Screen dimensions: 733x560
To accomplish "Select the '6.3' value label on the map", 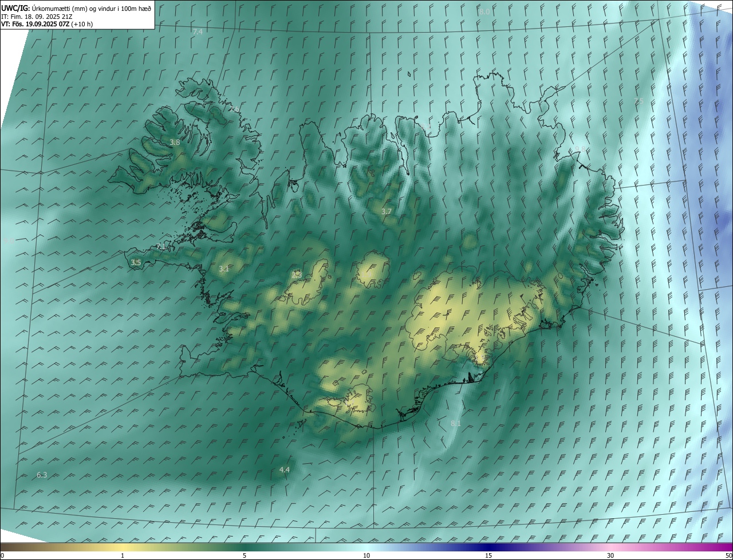I will click(42, 475).
